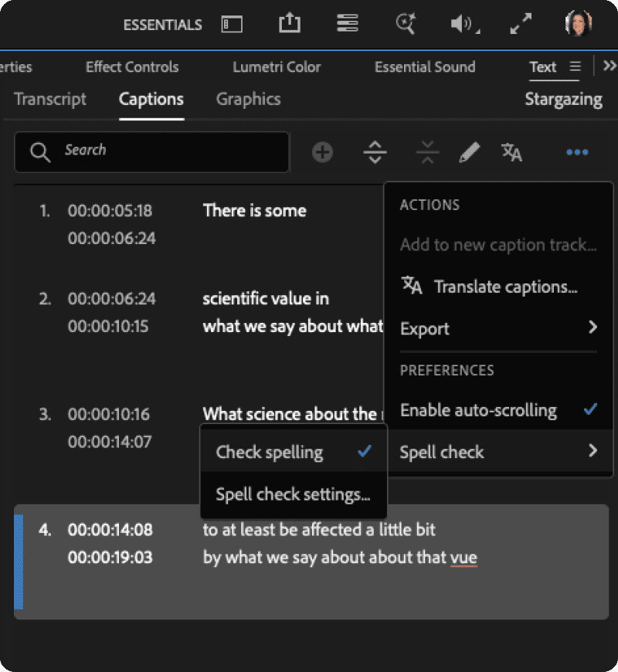The width and height of the screenshot is (618, 672).
Task: Select the Text panel tab
Action: pyautogui.click(x=542, y=67)
